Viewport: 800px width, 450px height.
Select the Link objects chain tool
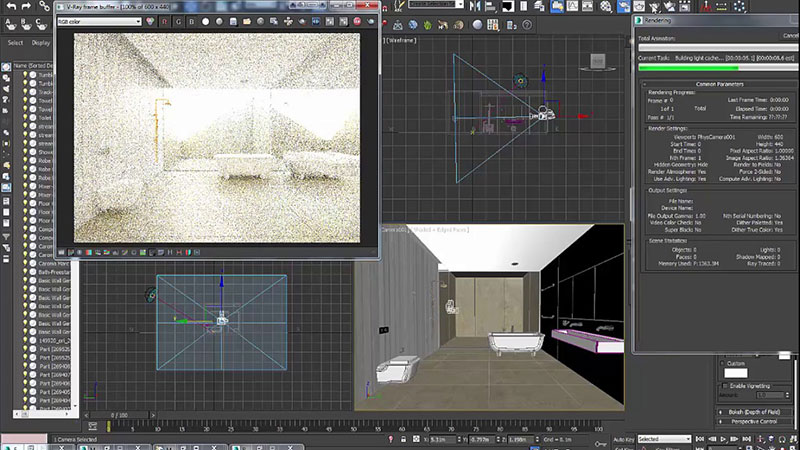44,6
